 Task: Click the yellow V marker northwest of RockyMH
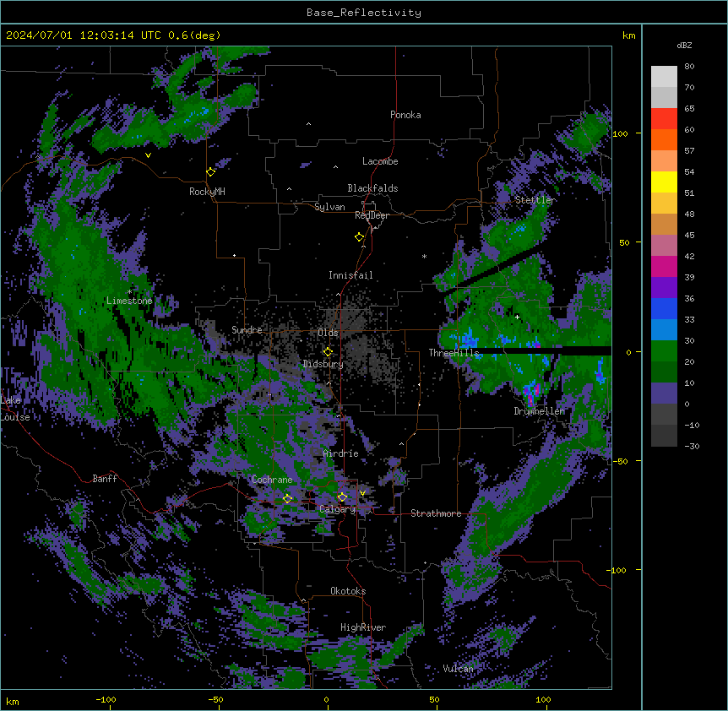click(x=148, y=155)
